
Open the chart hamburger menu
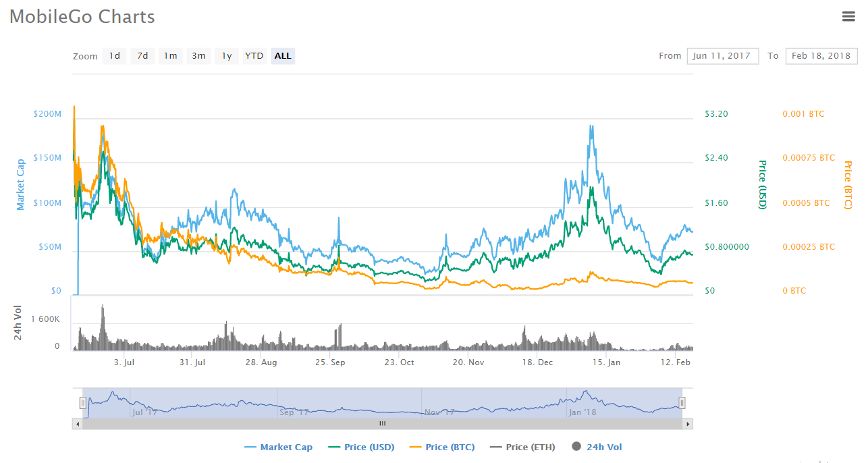coord(848,17)
